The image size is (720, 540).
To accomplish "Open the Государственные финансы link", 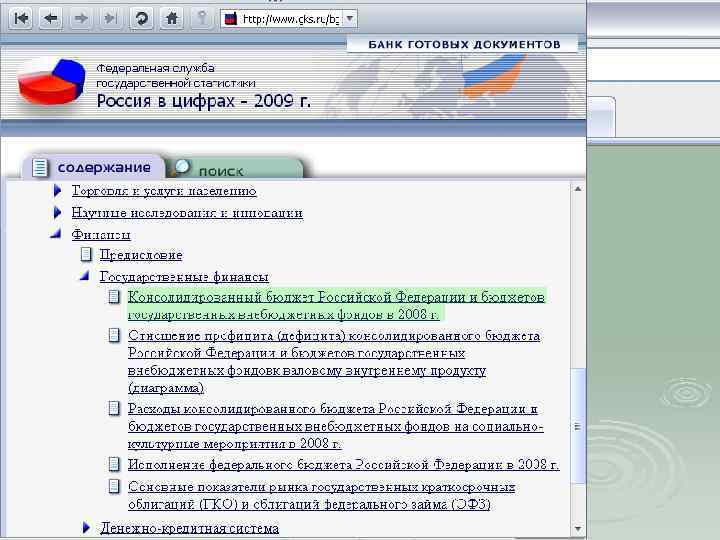I will pos(184,277).
